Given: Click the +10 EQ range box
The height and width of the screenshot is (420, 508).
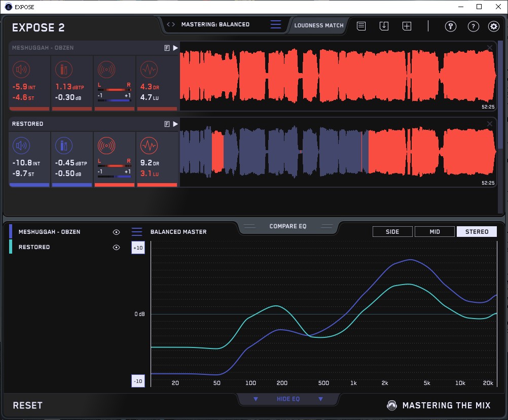Looking at the screenshot, I should coord(138,248).
